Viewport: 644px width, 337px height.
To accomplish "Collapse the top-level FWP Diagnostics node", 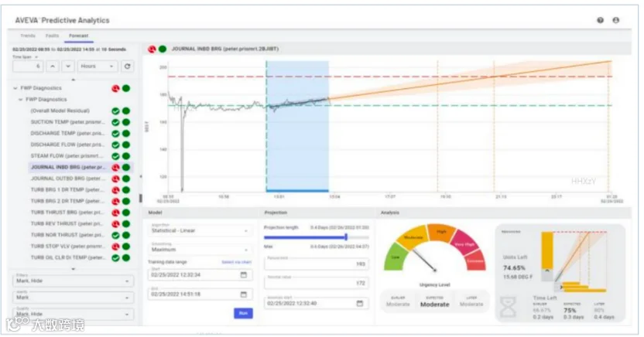I will (15, 88).
